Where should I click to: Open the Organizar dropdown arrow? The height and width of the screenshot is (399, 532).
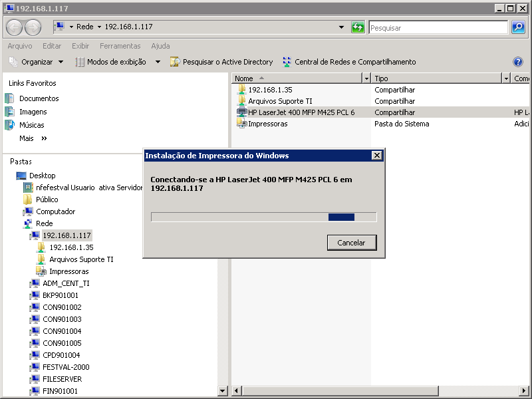(x=61, y=62)
